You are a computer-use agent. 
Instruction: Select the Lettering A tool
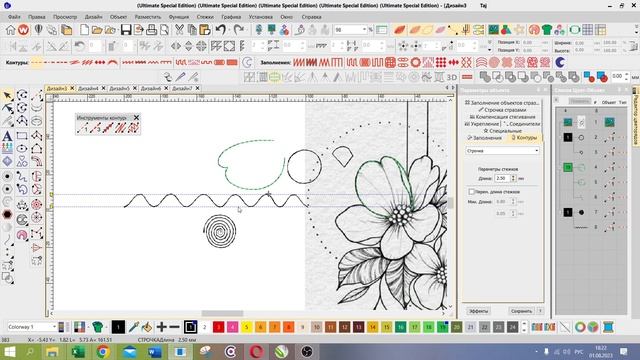(7, 136)
